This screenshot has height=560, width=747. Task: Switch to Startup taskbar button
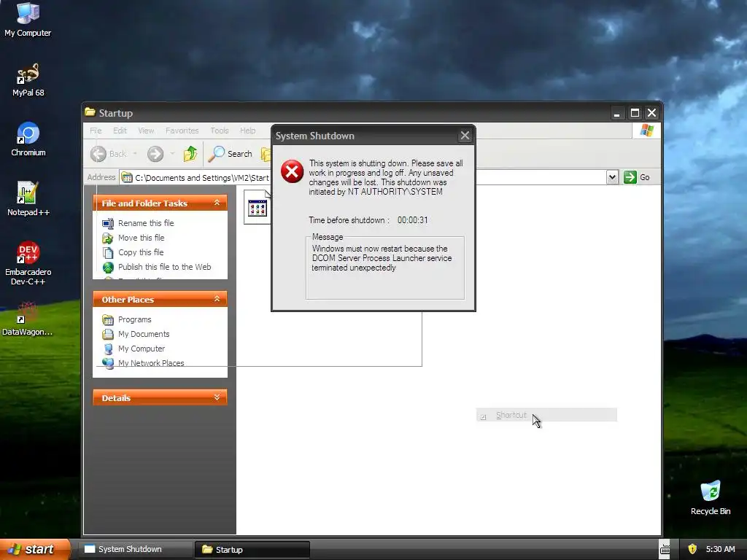pyautogui.click(x=252, y=550)
